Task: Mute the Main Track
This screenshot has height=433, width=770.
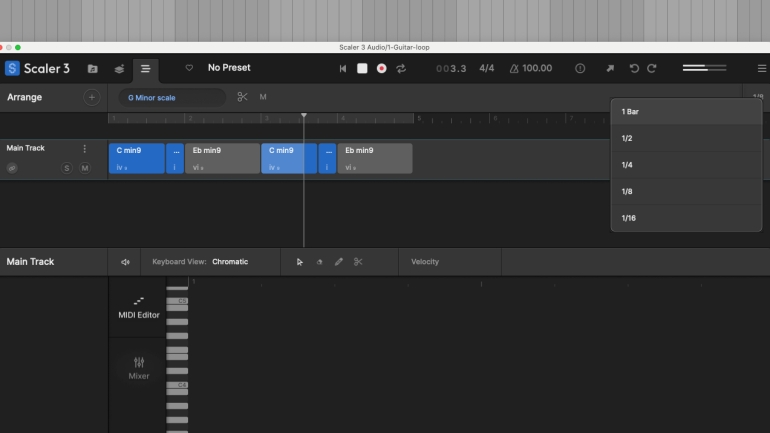Action: 85,168
